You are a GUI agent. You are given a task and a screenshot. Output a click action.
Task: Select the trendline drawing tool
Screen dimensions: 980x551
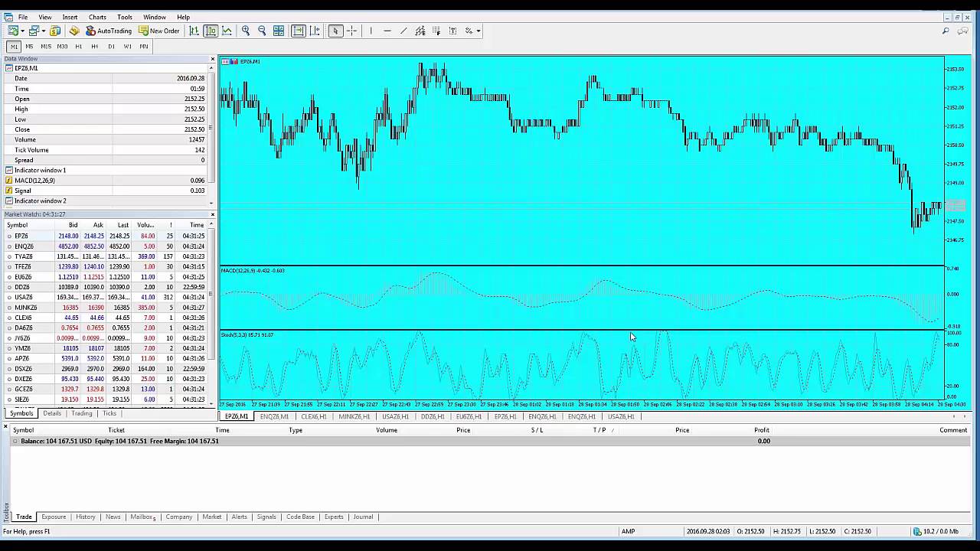click(x=403, y=31)
